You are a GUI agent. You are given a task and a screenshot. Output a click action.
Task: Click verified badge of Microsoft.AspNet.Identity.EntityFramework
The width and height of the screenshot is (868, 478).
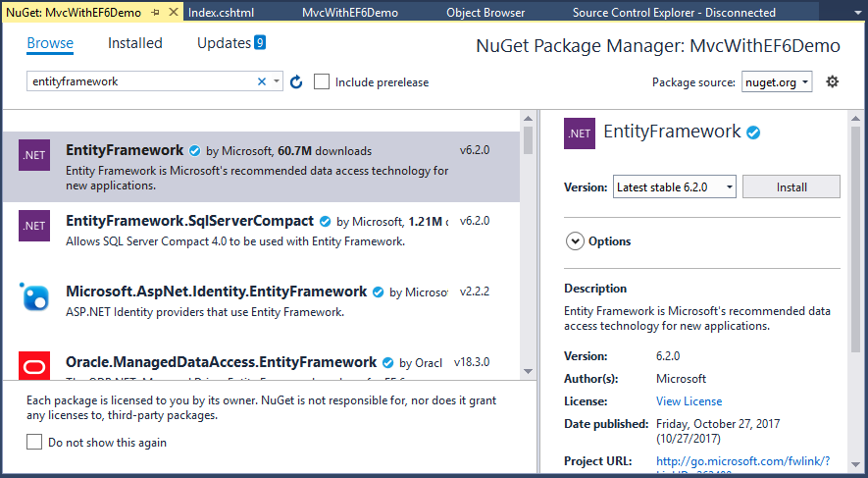(x=378, y=292)
